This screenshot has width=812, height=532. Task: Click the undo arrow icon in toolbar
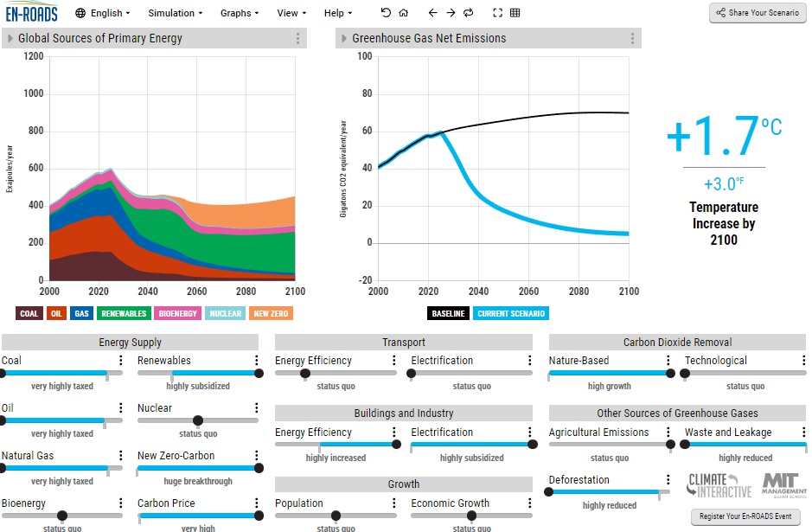pyautogui.click(x=386, y=13)
